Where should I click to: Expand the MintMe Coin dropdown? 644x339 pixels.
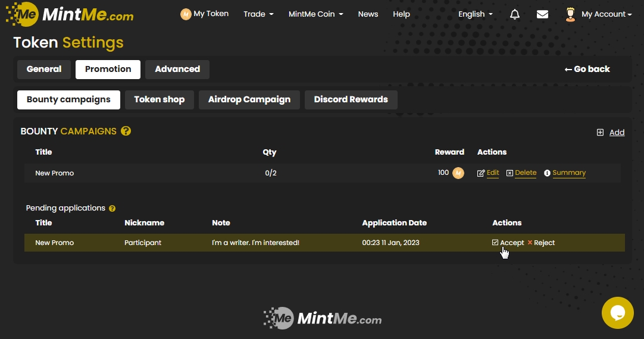point(315,14)
